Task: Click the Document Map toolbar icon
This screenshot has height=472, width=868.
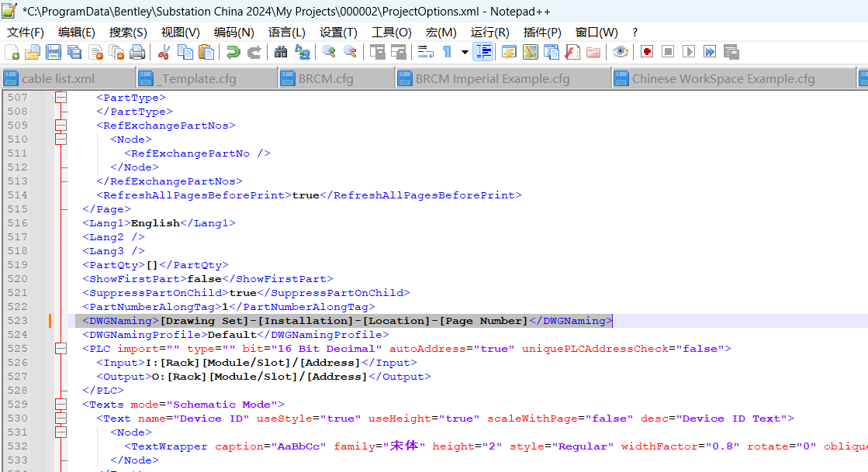Action: [x=531, y=52]
